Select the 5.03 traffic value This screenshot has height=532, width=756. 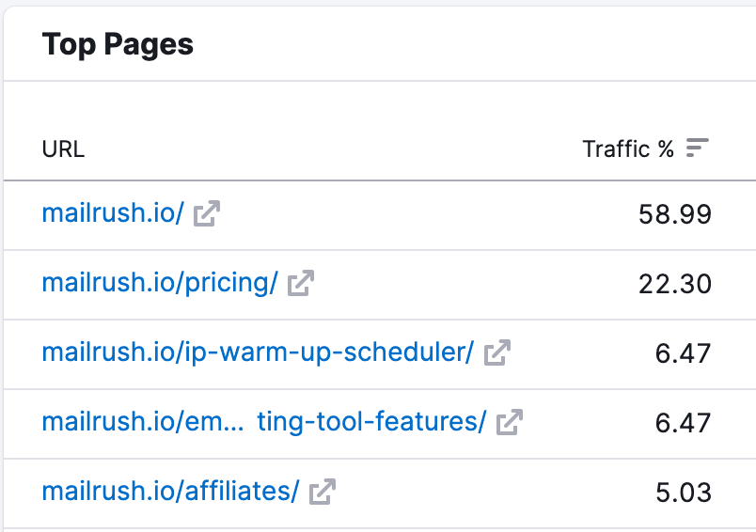pos(684,493)
